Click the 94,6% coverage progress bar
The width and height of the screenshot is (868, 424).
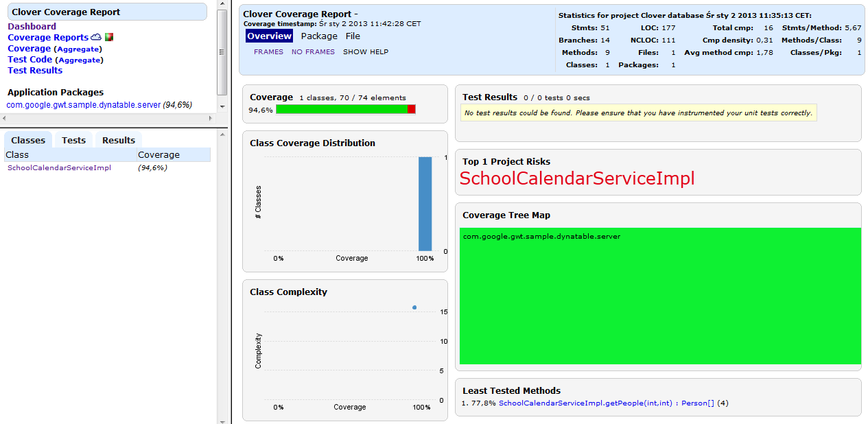(345, 109)
